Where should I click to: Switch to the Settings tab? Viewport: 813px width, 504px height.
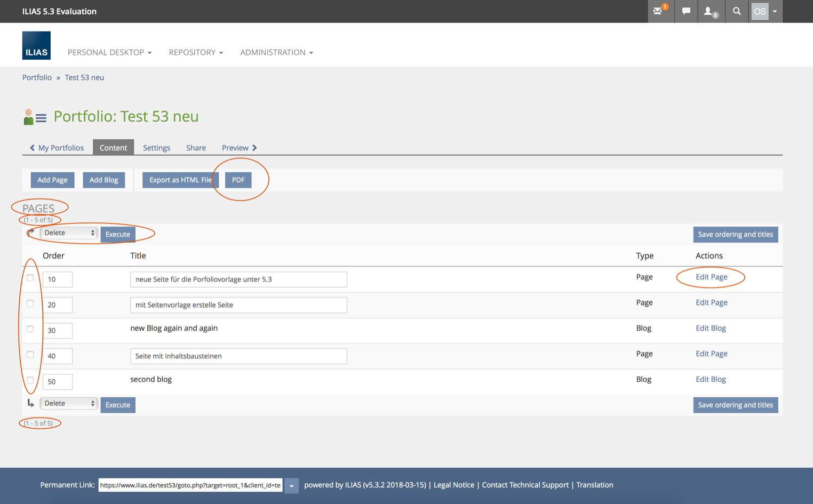tap(156, 148)
